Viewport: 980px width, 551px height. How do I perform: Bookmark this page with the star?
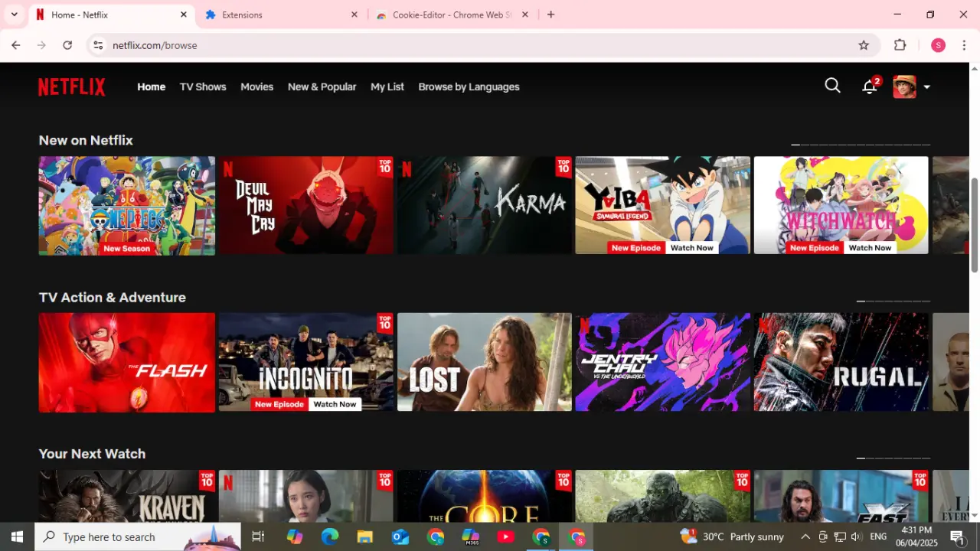864,45
